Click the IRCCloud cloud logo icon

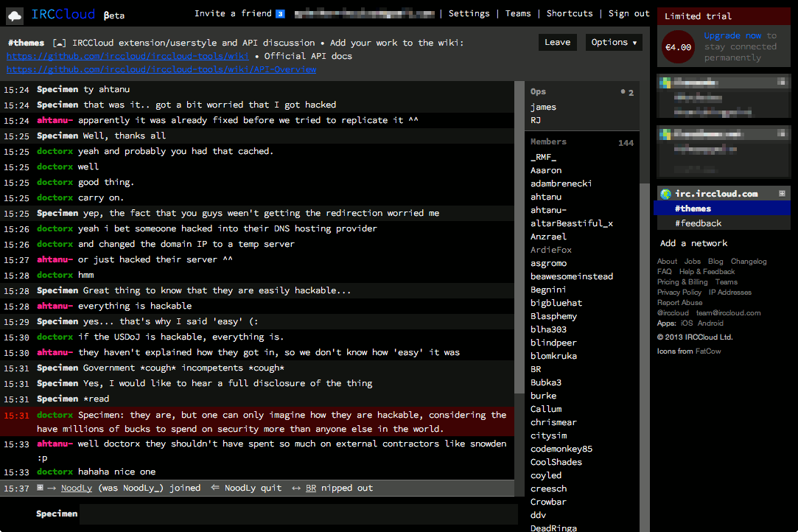click(x=15, y=15)
